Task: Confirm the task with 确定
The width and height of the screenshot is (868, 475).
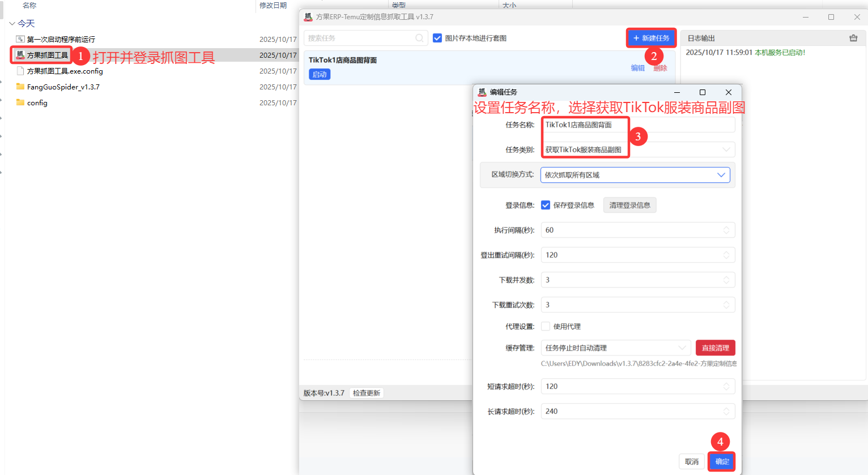Action: tap(722, 461)
